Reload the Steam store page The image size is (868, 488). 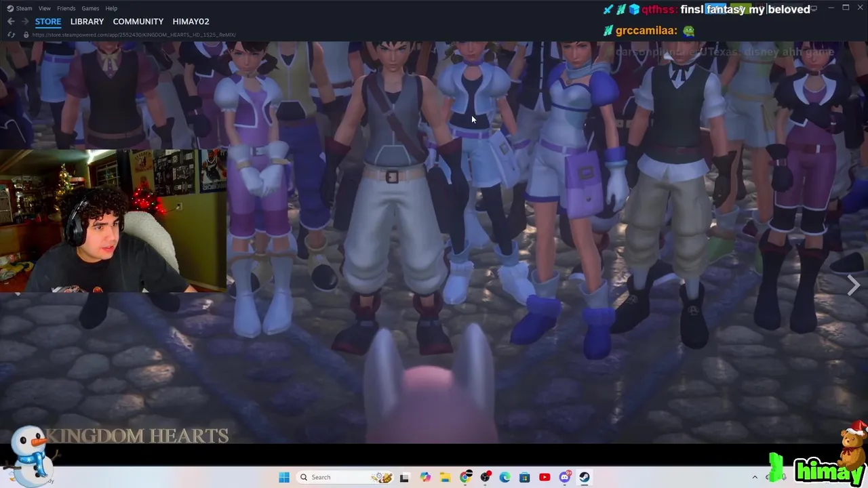click(11, 35)
